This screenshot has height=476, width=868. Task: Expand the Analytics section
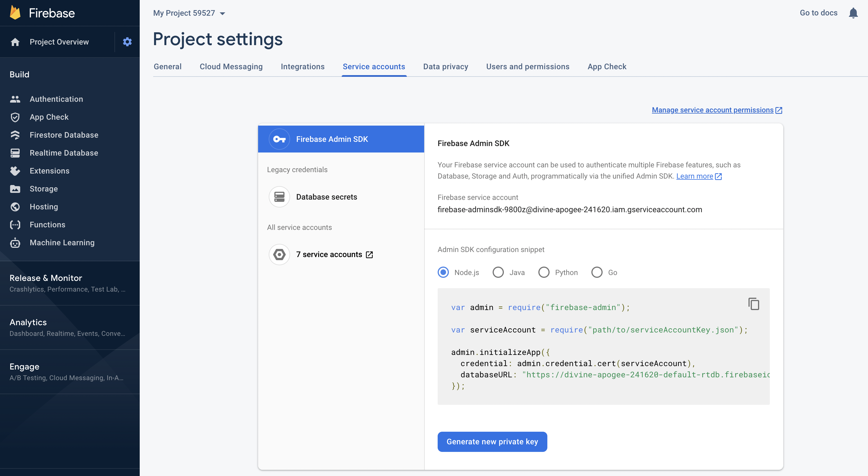[70, 327]
